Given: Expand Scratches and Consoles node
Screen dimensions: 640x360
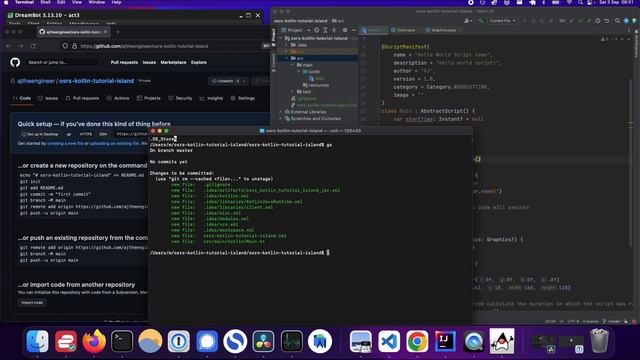Looking at the screenshot, I should pyautogui.click(x=280, y=119).
